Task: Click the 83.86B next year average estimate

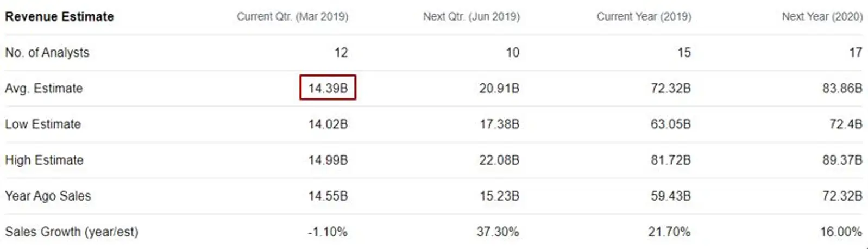Action: (842, 88)
